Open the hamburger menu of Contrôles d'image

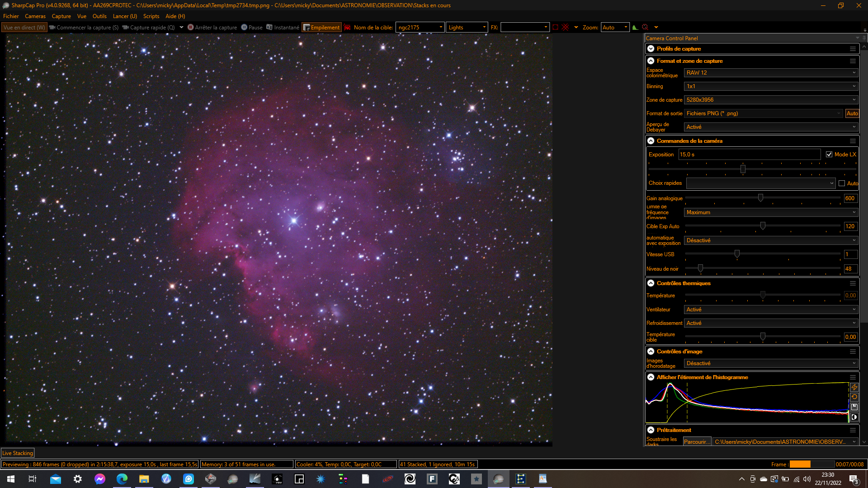tap(853, 352)
